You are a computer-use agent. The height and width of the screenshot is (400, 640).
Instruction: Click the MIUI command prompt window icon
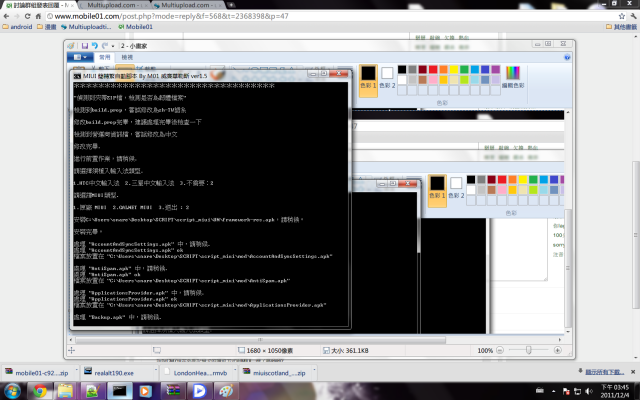[77, 76]
